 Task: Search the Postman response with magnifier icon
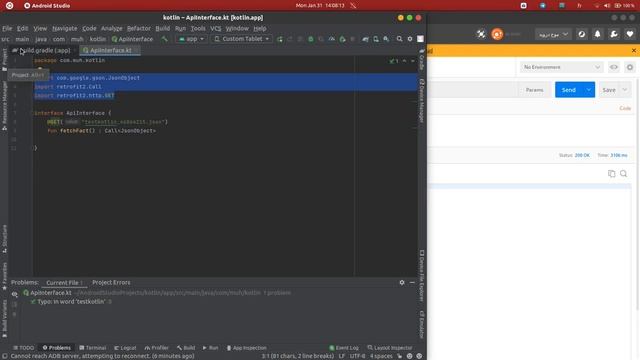click(624, 174)
